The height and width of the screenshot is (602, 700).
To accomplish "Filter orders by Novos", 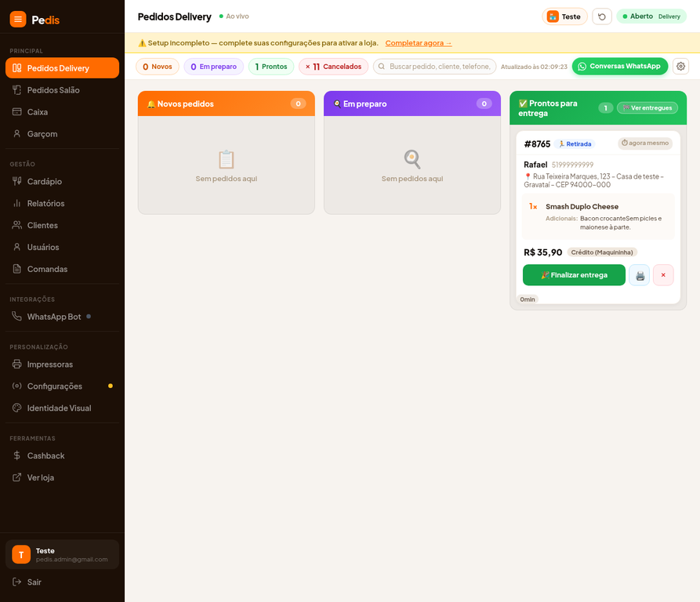I will pyautogui.click(x=157, y=67).
